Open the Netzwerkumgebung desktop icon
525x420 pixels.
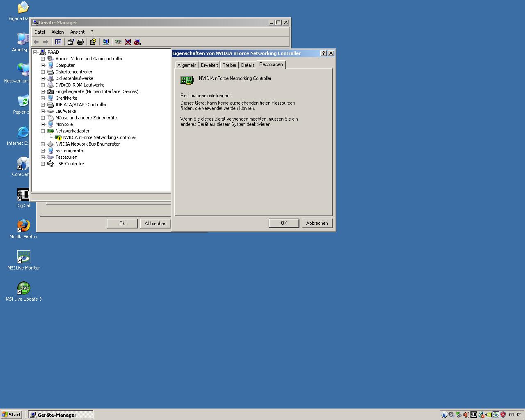pyautogui.click(x=23, y=70)
